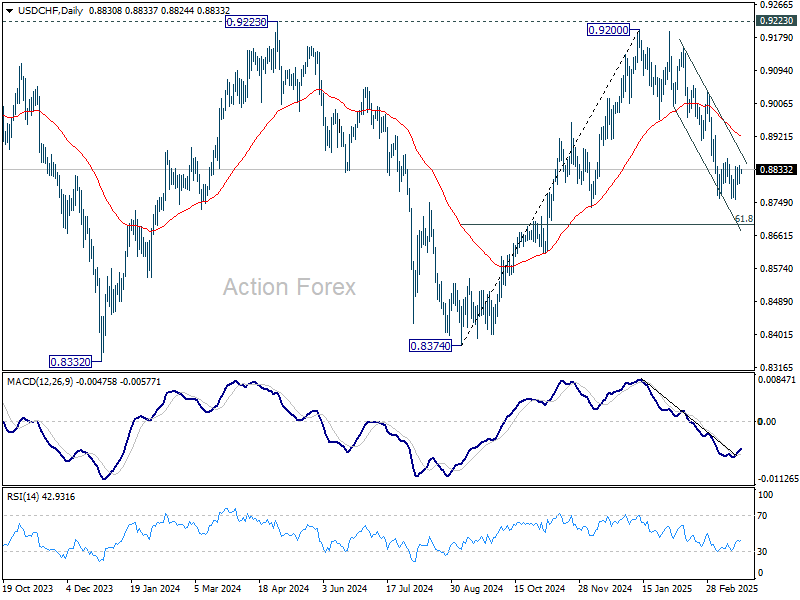The height and width of the screenshot is (600, 800).
Task: Click the 18 Apr 2024 date label
Action: (284, 588)
